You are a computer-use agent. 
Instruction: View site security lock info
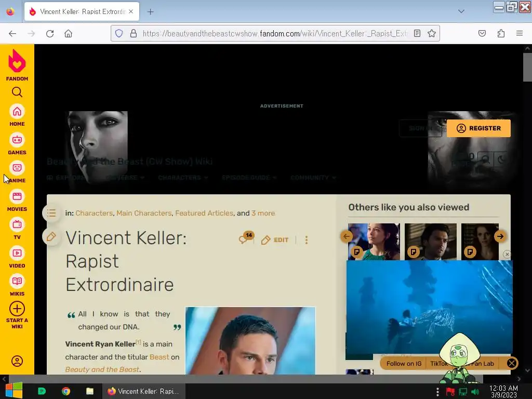click(134, 33)
